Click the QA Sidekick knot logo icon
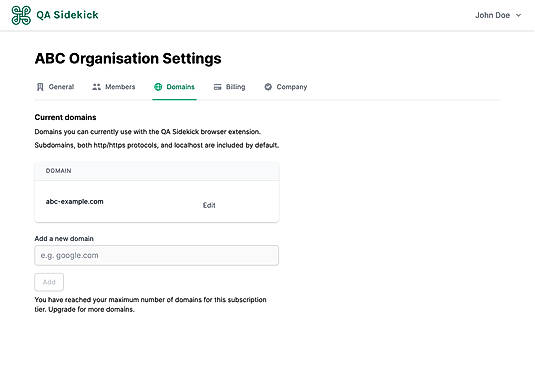535x368 pixels. pos(21,15)
